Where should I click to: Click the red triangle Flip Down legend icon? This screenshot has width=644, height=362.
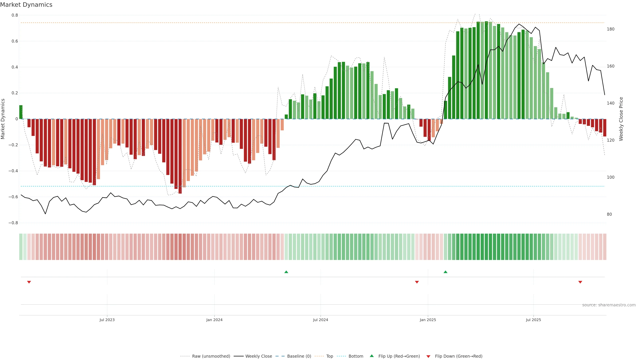tap(428, 356)
